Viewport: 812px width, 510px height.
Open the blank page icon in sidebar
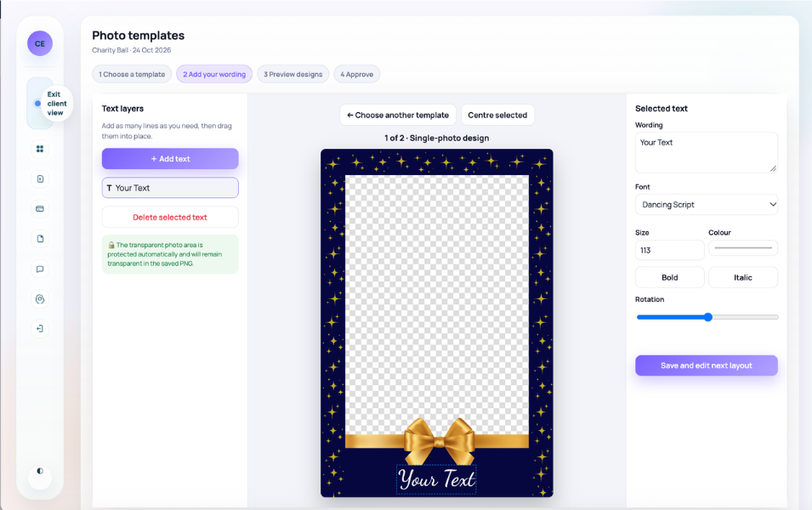click(40, 239)
